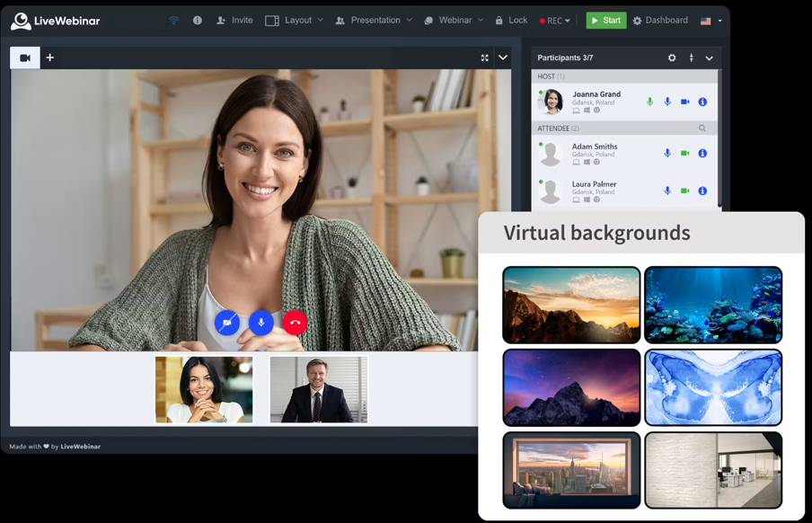Select the man in suit video thumbnail
The image size is (812, 523).
[319, 389]
